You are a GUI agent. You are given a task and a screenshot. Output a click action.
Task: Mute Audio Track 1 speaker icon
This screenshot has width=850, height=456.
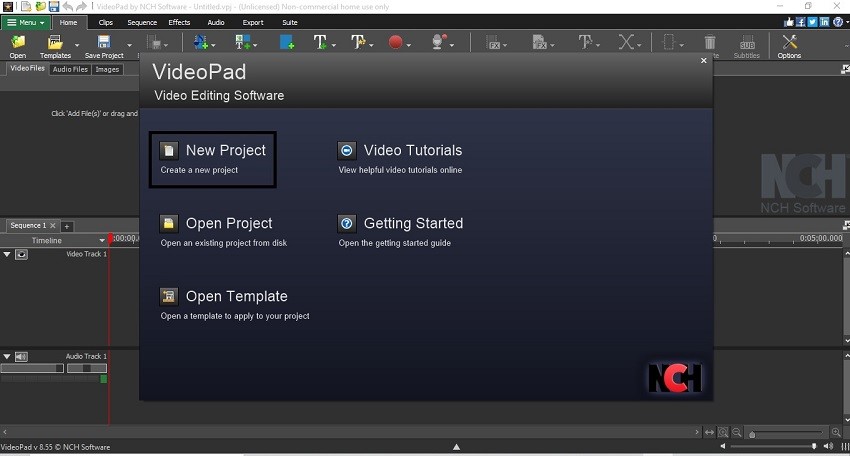[21, 357]
